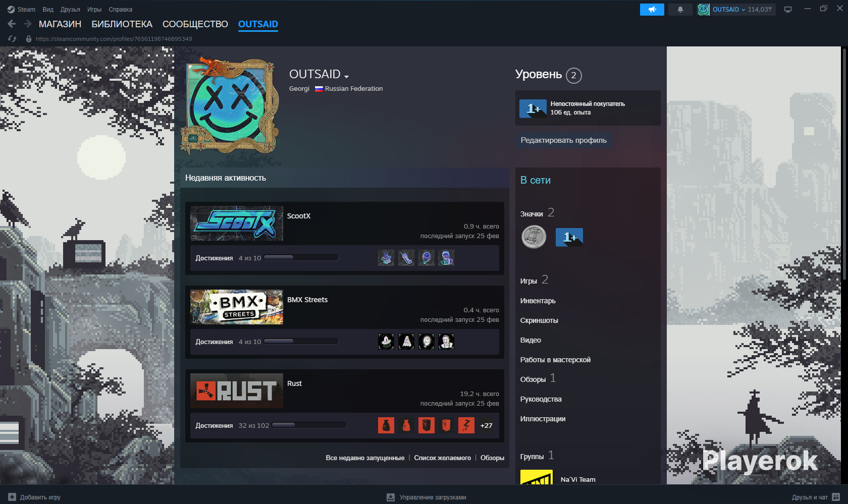Click fourth BMX Streets achievement icon
This screenshot has height=504, width=848.
[x=446, y=342]
